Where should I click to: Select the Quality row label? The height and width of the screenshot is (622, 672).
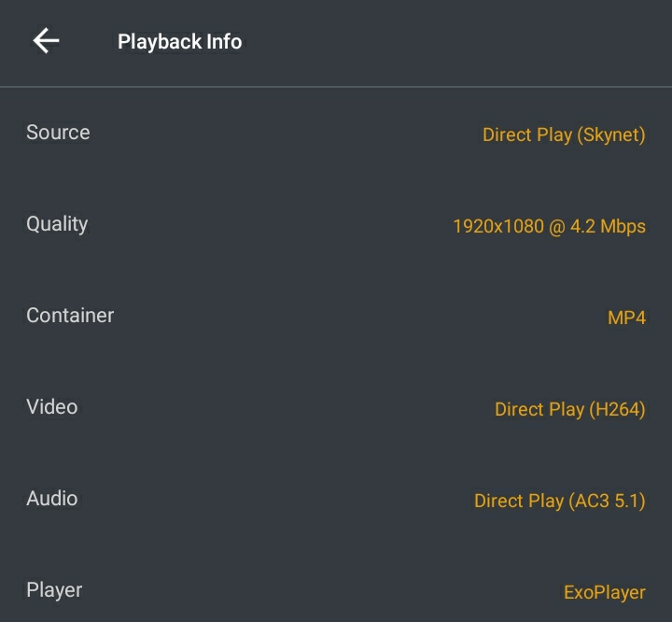[57, 224]
